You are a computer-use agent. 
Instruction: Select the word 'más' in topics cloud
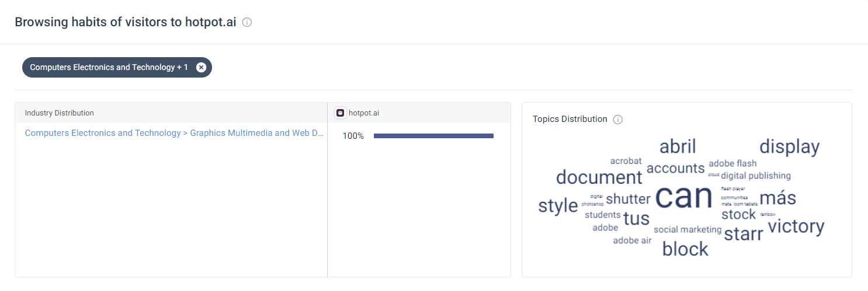click(778, 198)
